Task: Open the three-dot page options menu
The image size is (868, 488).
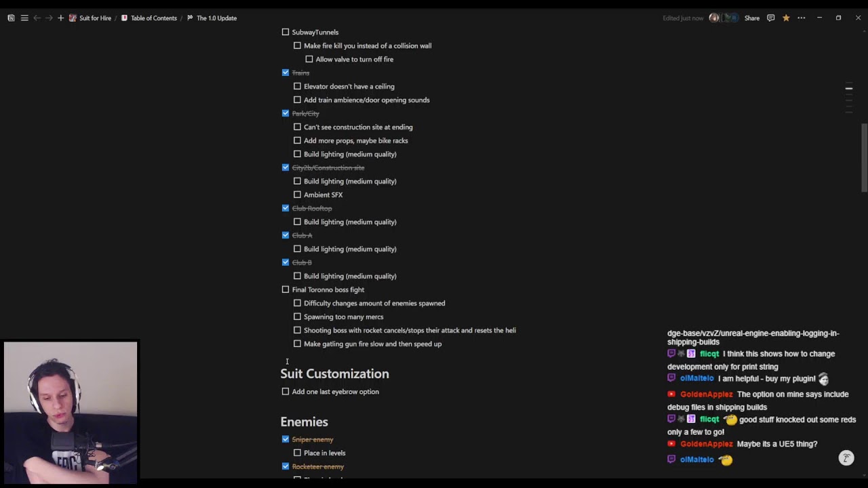Action: point(802,18)
